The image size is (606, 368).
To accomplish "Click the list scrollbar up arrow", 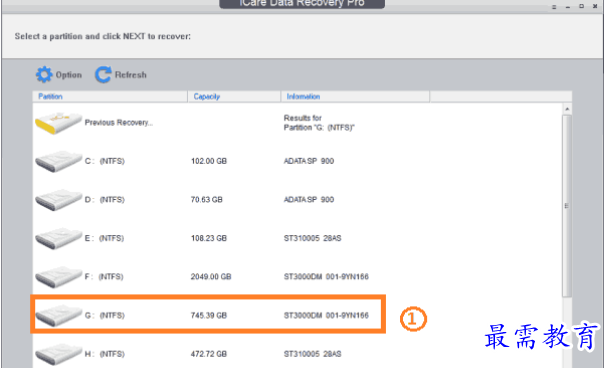I will [567, 109].
